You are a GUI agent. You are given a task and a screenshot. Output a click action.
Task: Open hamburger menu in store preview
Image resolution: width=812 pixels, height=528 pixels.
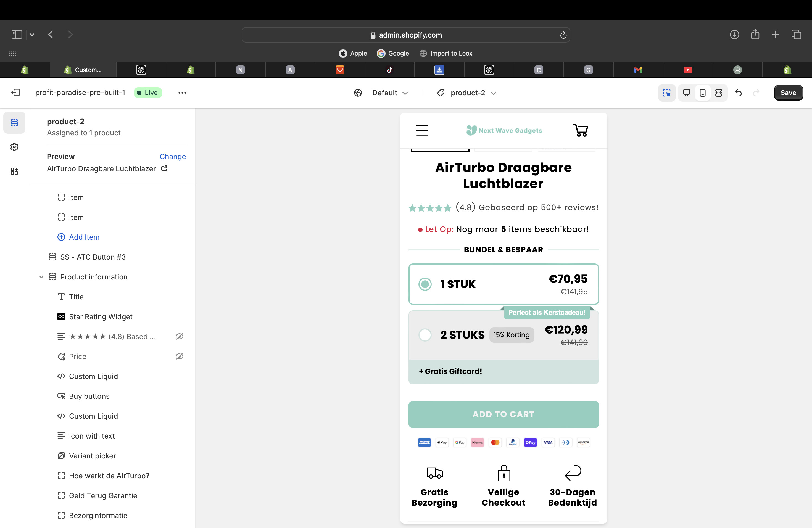tap(422, 130)
